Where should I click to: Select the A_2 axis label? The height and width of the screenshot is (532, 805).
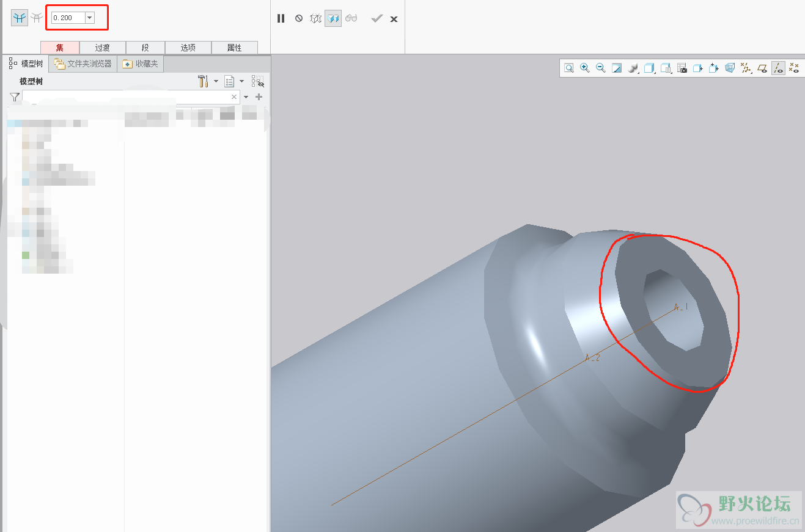[592, 358]
